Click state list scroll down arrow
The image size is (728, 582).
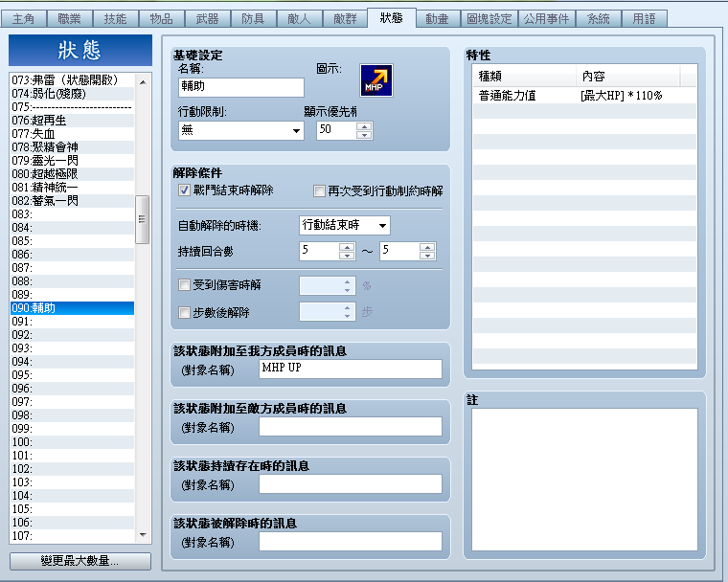[143, 535]
